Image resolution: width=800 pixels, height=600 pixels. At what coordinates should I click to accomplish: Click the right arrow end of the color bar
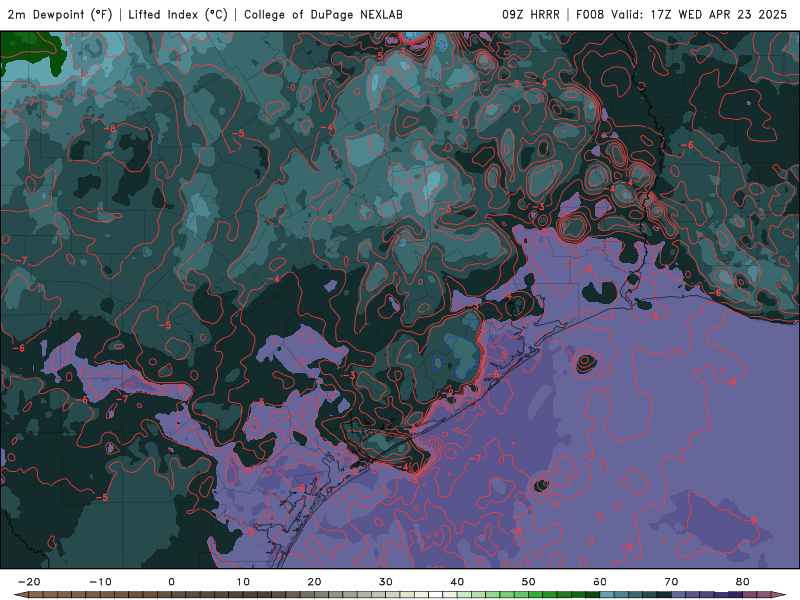[x=779, y=595]
